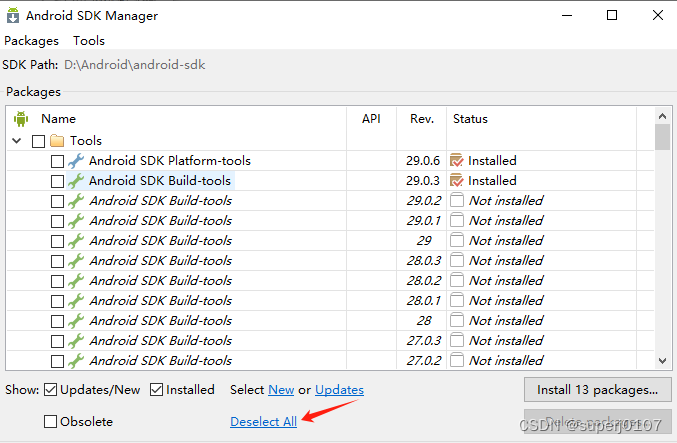Click the scrollbar down arrow

662,361
